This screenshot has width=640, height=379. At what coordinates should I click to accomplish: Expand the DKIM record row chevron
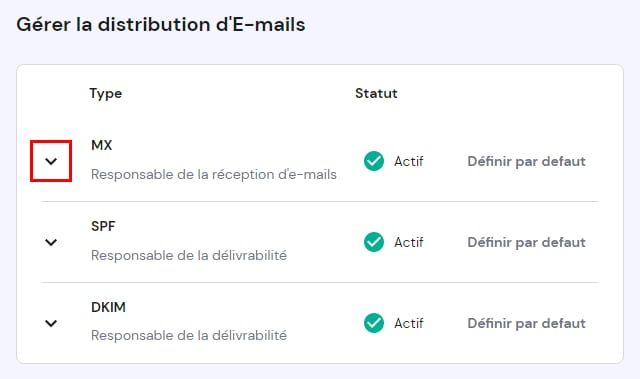(x=51, y=324)
